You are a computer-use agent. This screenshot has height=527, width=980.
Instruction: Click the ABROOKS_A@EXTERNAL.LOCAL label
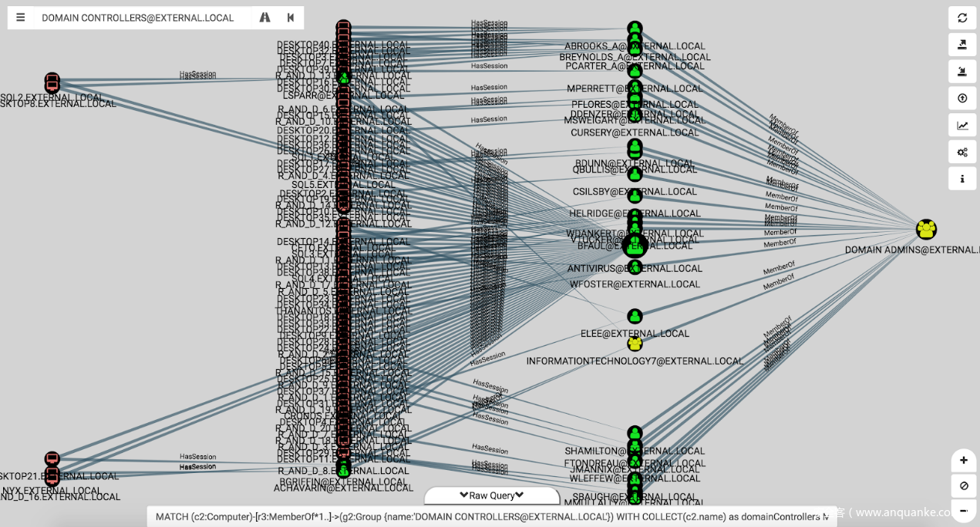[x=635, y=46]
